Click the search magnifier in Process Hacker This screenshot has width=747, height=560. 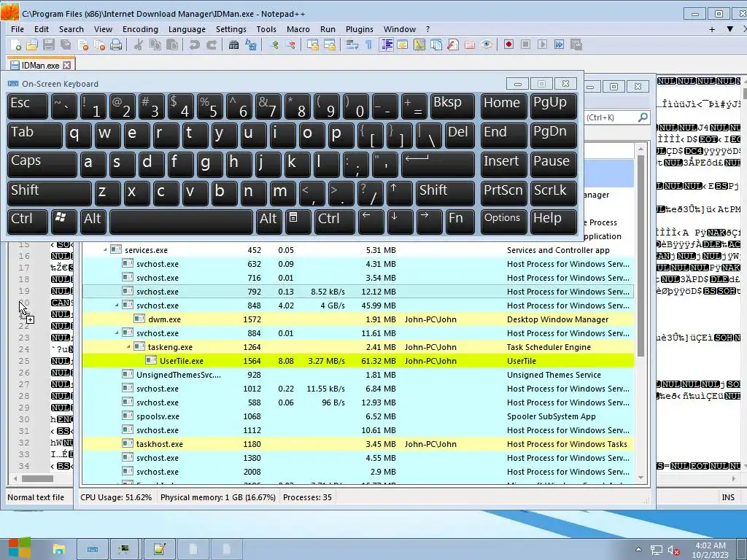(642, 117)
